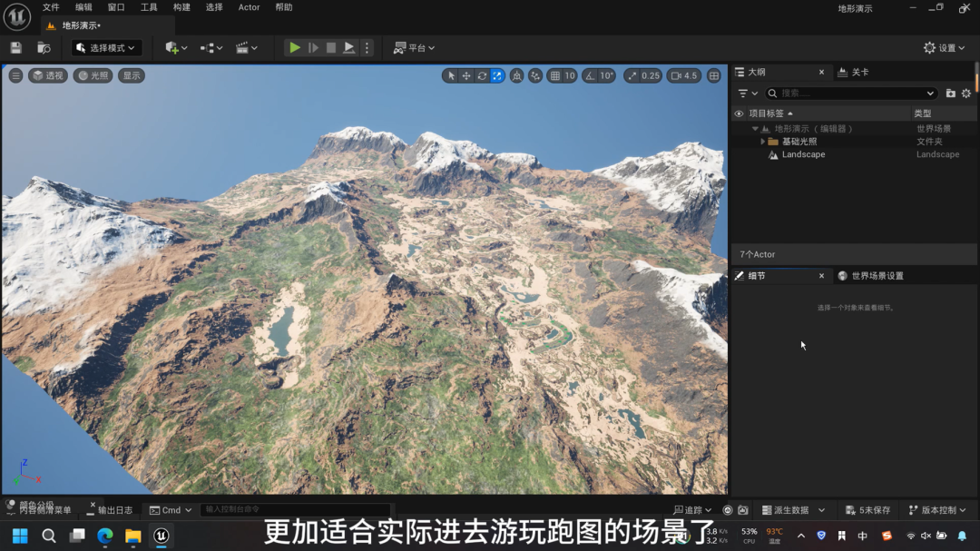This screenshot has width=980, height=551.
Task: Choose the rotate tool
Action: click(x=482, y=75)
